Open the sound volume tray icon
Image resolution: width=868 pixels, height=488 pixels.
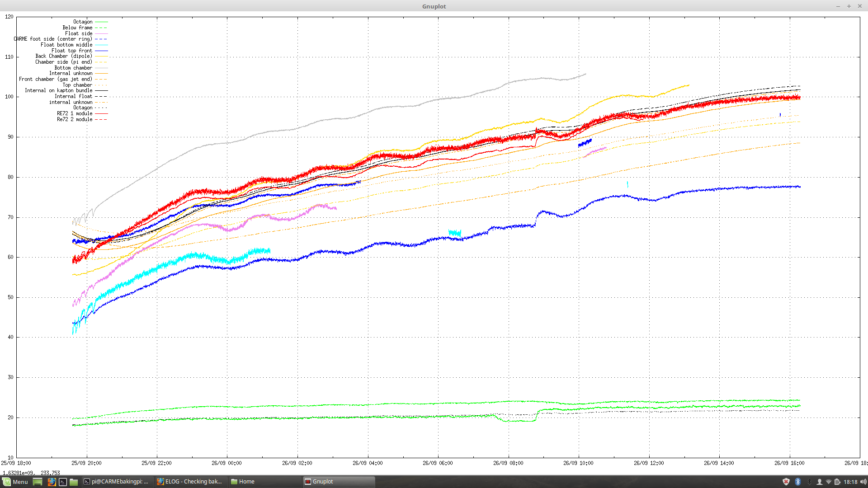[x=863, y=482]
